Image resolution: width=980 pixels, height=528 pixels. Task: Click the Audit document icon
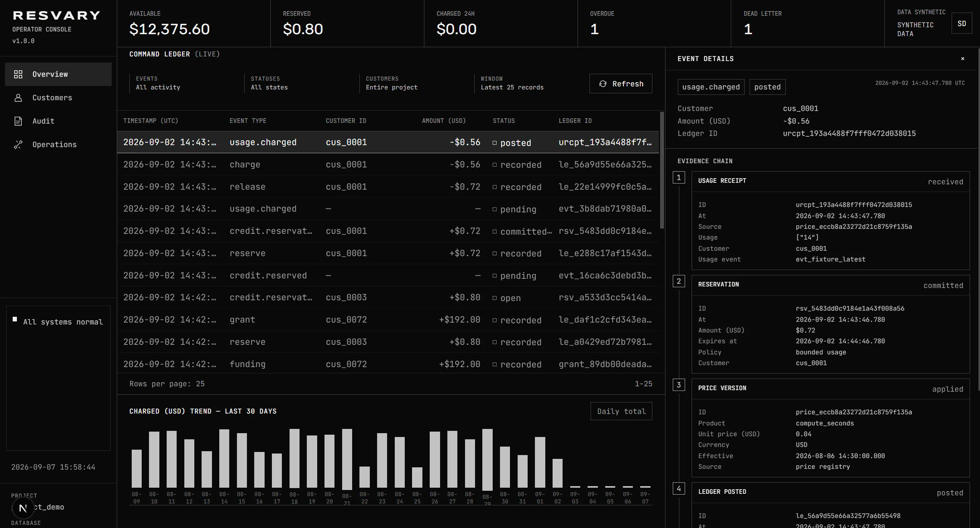point(18,121)
